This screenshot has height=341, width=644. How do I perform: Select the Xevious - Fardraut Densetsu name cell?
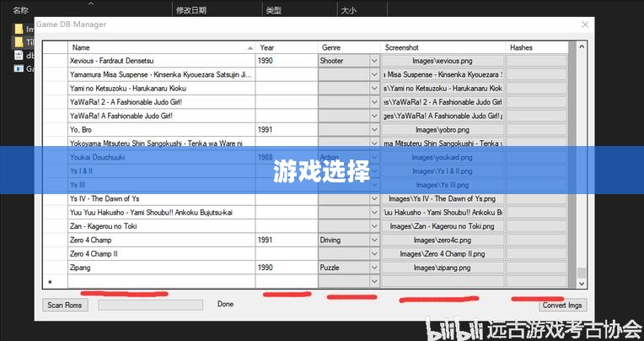coord(161,61)
